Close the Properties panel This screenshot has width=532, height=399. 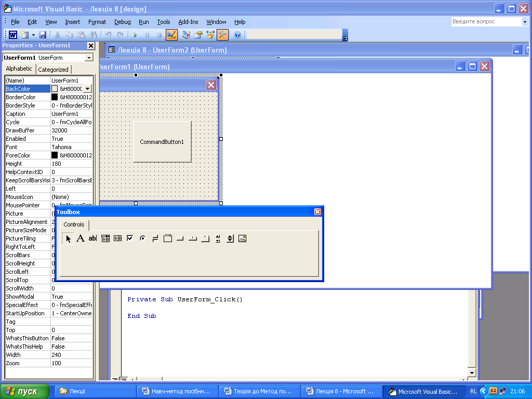pos(91,46)
